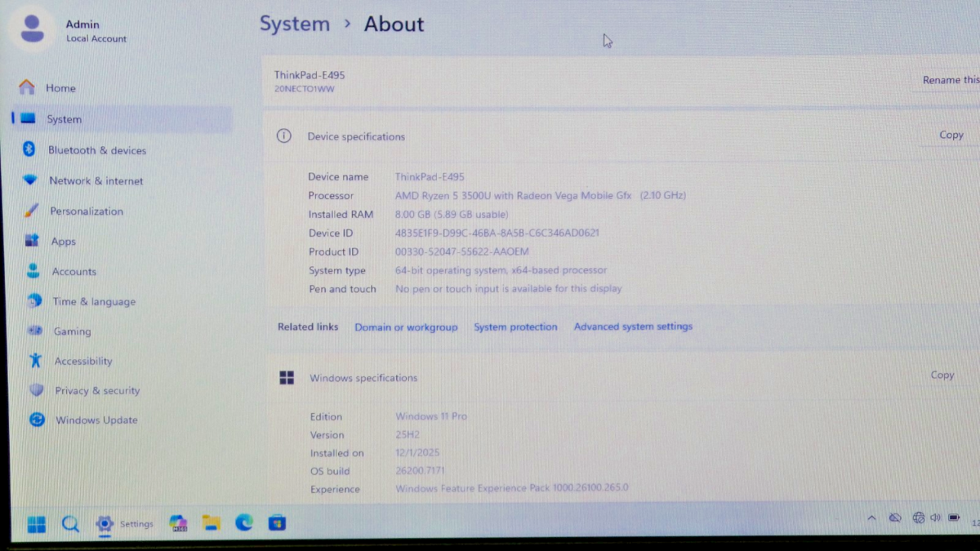Open the Gaming settings category

[72, 331]
